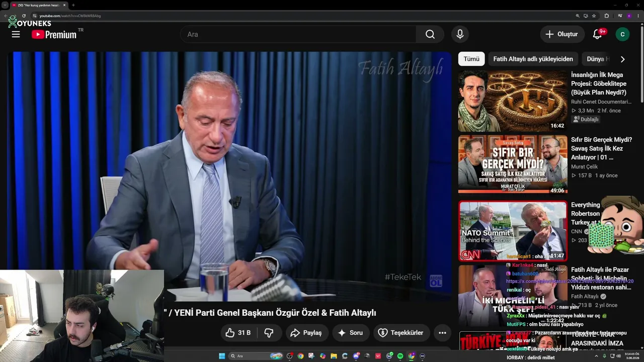644x362 pixels.
Task: Open Discord from taskbar
Action: (356, 356)
